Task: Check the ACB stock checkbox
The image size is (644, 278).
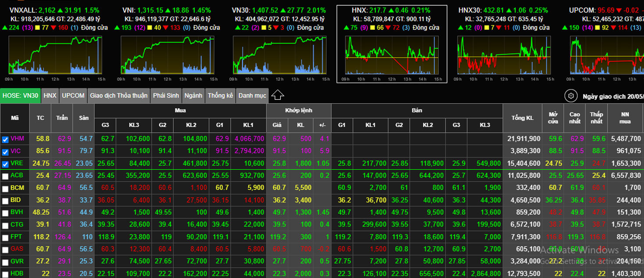Action: pyautogui.click(x=5, y=177)
